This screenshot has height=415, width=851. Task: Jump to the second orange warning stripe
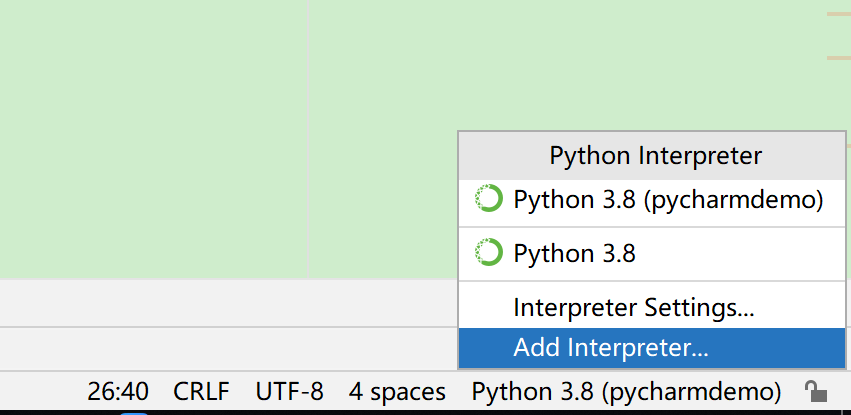839,58
